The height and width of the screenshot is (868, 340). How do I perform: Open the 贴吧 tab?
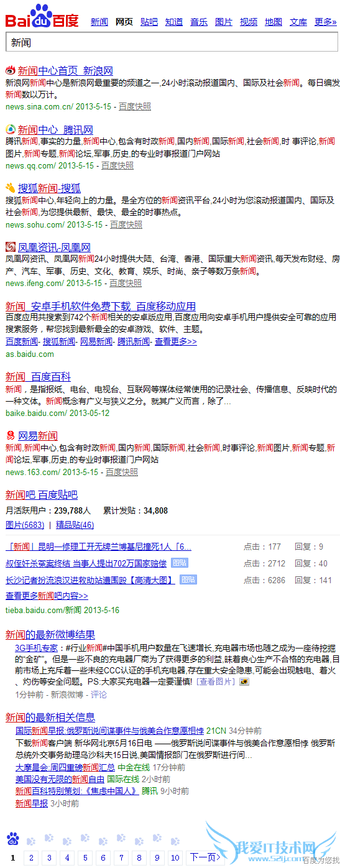point(149,22)
